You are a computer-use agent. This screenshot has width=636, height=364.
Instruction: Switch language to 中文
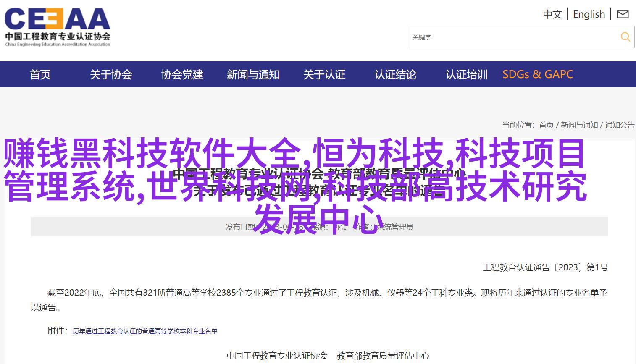[x=552, y=14]
